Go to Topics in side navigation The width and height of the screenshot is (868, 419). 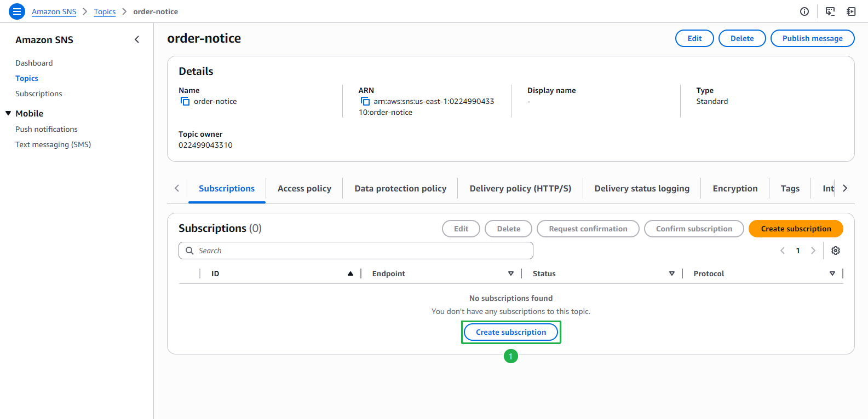point(27,78)
